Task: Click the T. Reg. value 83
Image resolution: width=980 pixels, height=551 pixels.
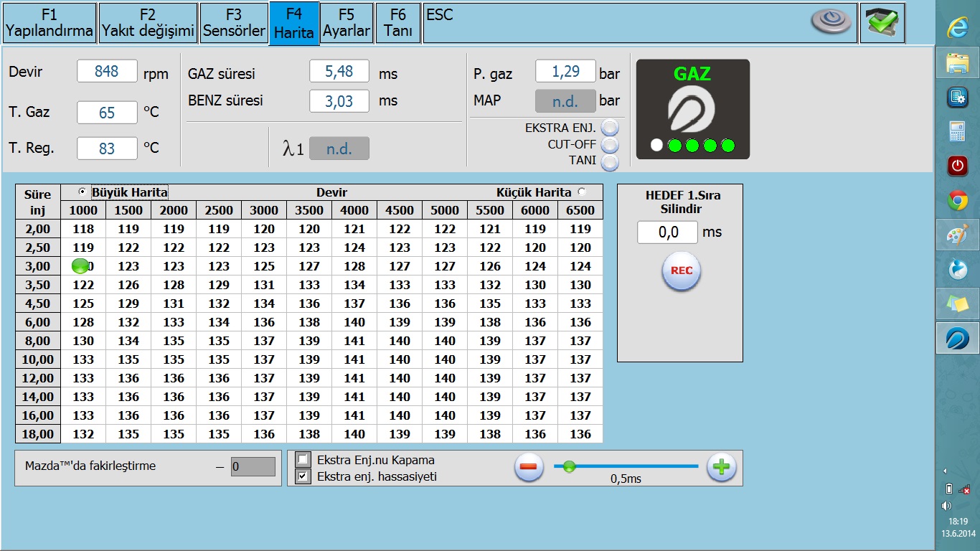Action: pyautogui.click(x=107, y=149)
